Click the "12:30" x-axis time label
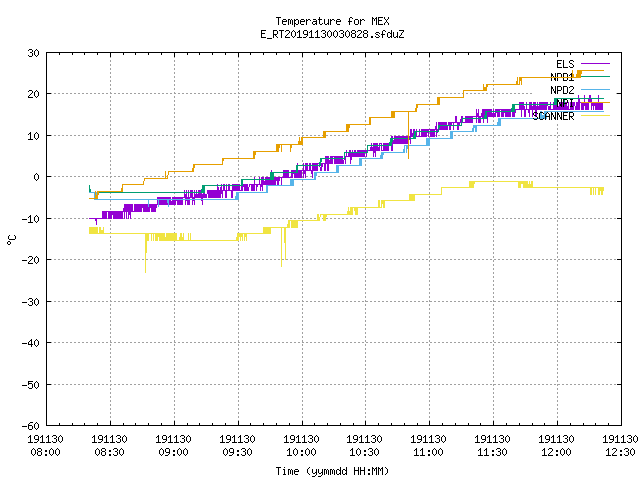Screen dimensions: 640x480 point(620,452)
